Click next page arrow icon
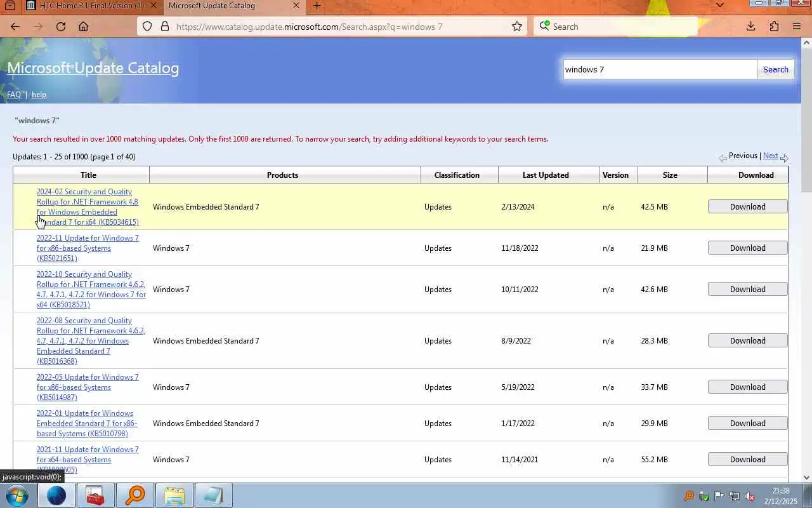Viewport: 812px width, 508px height. [784, 157]
